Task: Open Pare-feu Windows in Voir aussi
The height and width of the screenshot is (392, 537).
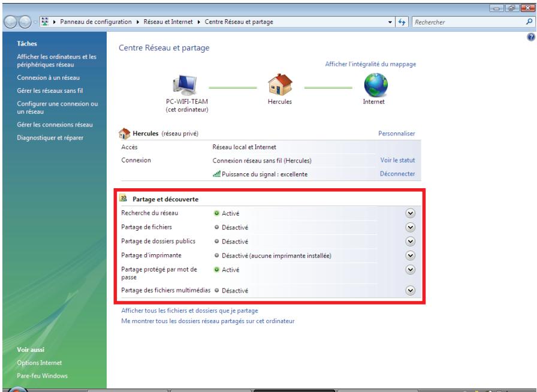Action: [42, 376]
